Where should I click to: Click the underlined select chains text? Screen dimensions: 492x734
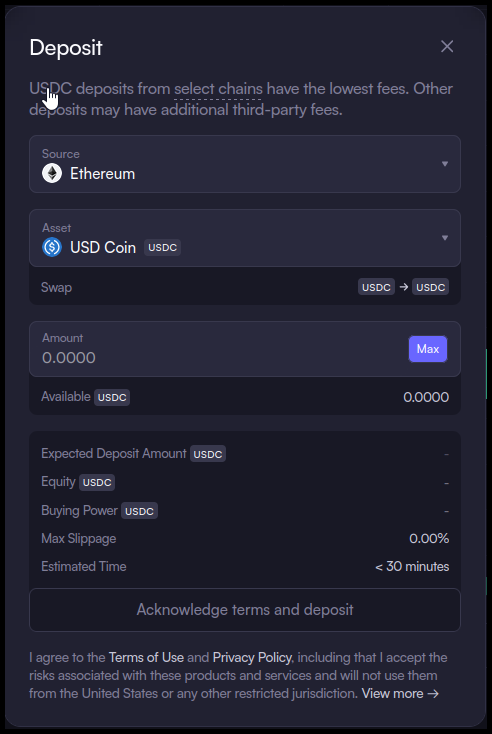[218, 89]
